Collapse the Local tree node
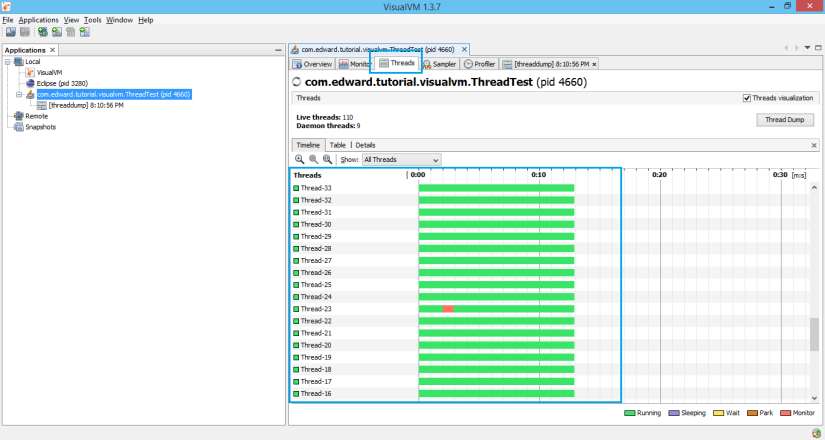The width and height of the screenshot is (825, 440). click(x=8, y=62)
